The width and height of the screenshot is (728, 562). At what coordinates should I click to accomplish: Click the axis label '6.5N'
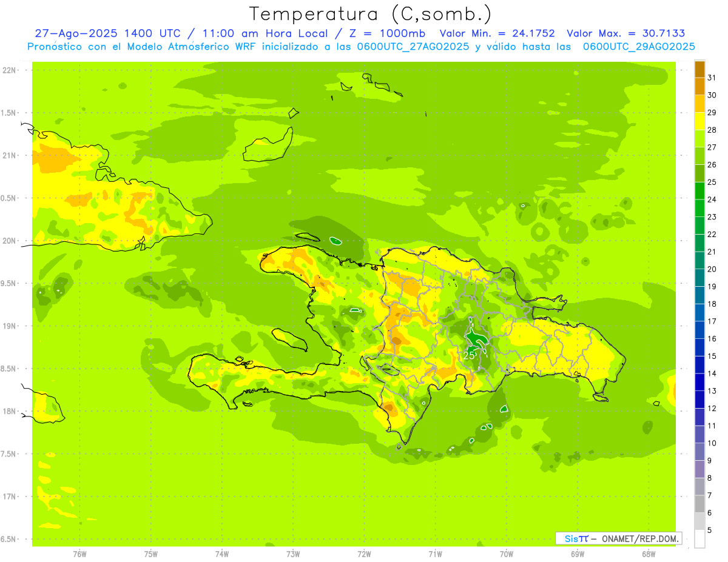point(9,539)
